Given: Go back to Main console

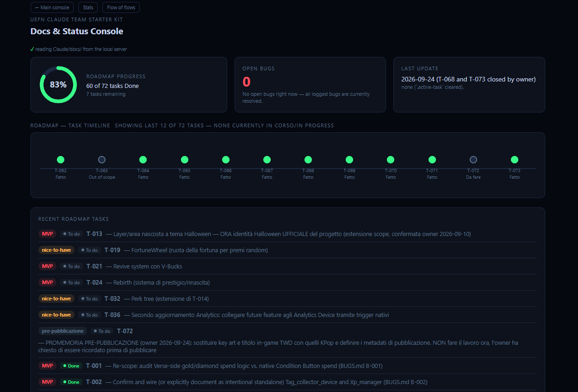Looking at the screenshot, I should [52, 7].
